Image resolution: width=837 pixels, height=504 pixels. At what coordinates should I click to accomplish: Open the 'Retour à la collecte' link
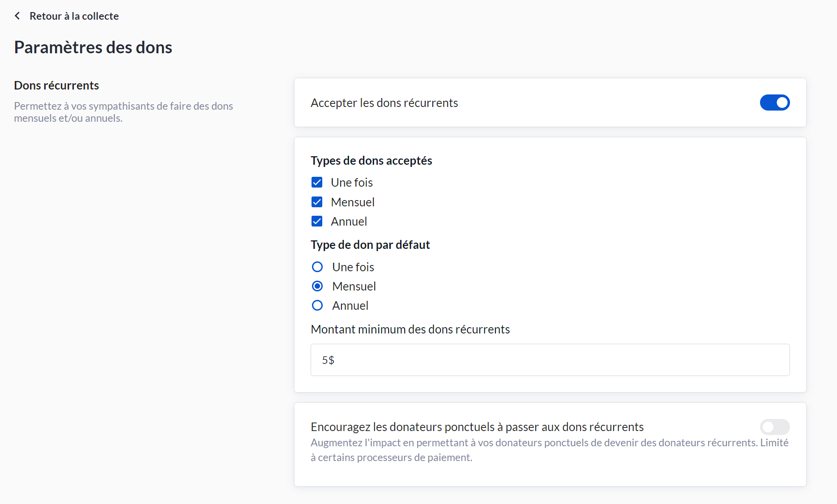(74, 16)
